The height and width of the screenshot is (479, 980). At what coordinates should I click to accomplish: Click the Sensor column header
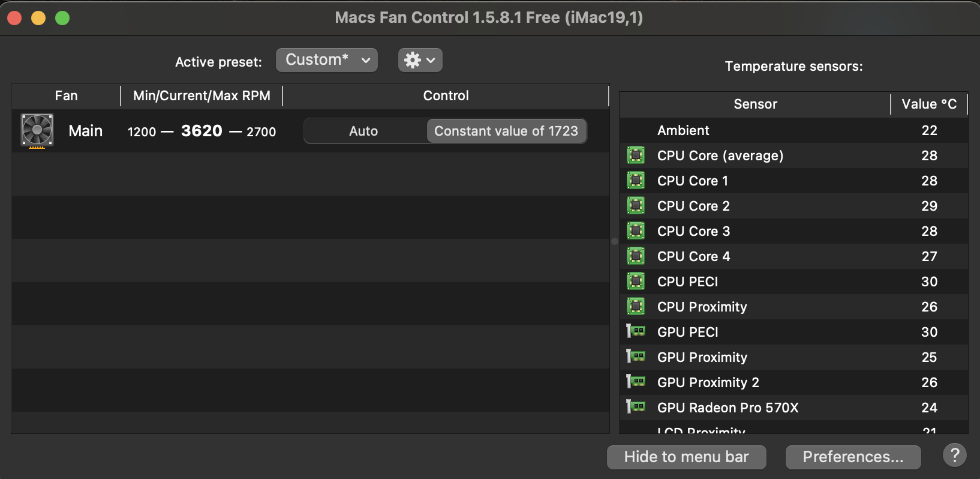click(755, 104)
